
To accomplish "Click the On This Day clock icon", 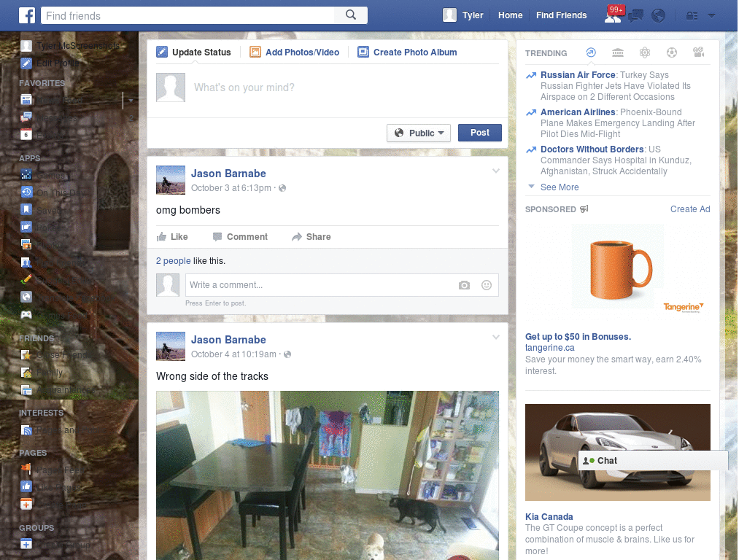I will (x=26, y=192).
